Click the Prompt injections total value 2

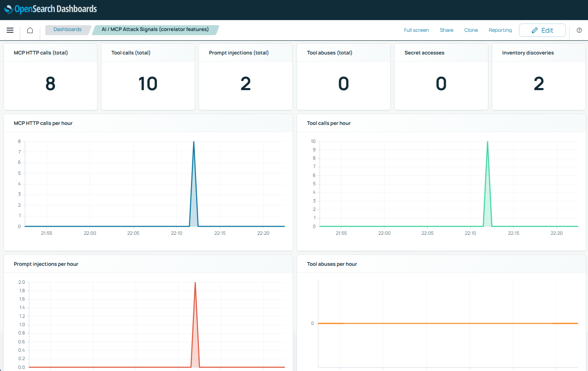[x=246, y=84]
